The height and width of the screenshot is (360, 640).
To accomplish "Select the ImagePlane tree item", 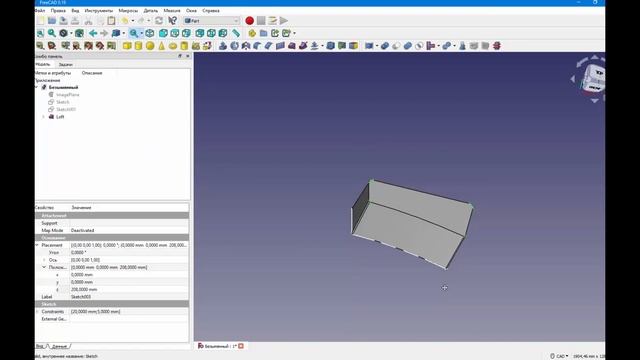I will (67, 95).
